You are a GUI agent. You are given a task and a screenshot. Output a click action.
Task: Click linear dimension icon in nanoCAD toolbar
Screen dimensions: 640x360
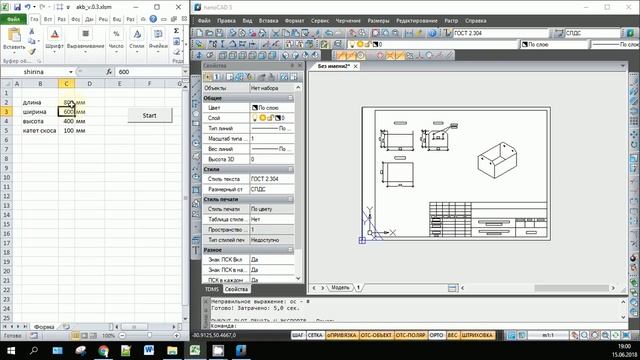[x=409, y=33]
